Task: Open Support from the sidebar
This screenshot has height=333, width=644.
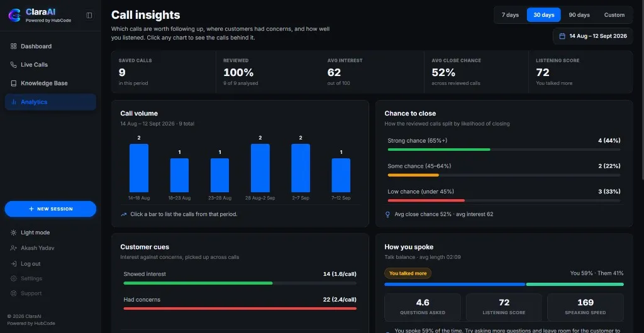Action: point(50,293)
